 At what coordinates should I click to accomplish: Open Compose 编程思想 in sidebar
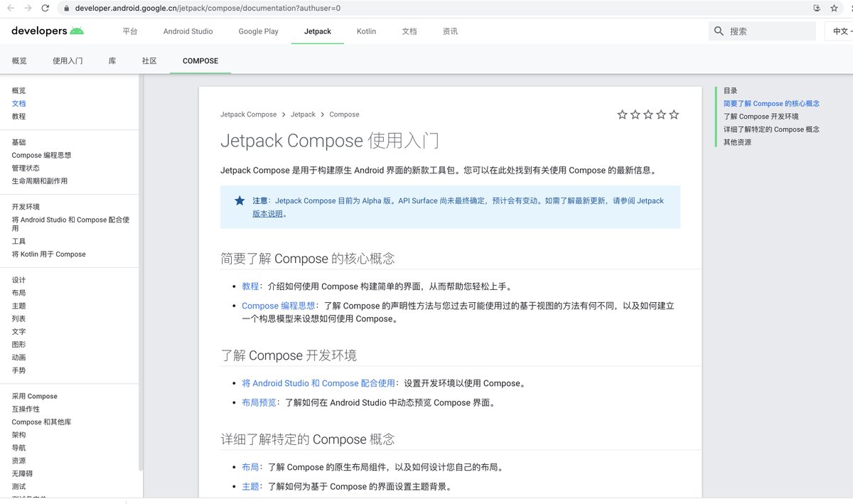(x=41, y=155)
